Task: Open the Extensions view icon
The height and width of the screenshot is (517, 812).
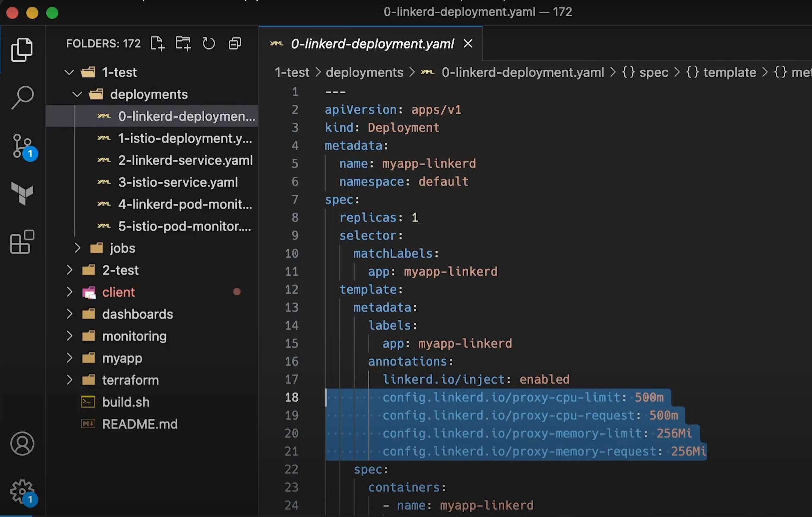Action: (22, 242)
